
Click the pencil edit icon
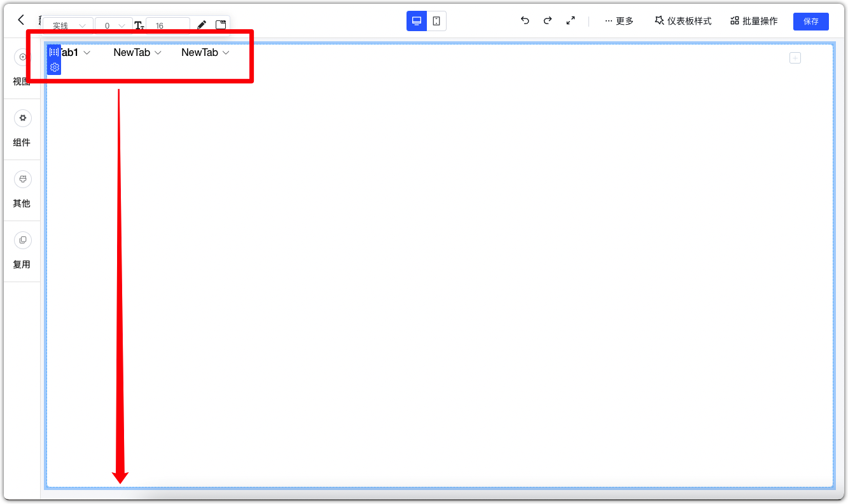tap(202, 25)
